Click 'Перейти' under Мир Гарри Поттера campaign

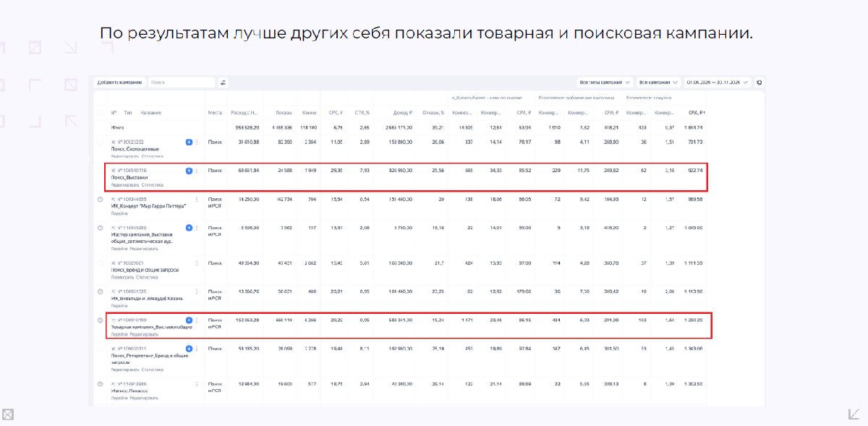(x=119, y=213)
